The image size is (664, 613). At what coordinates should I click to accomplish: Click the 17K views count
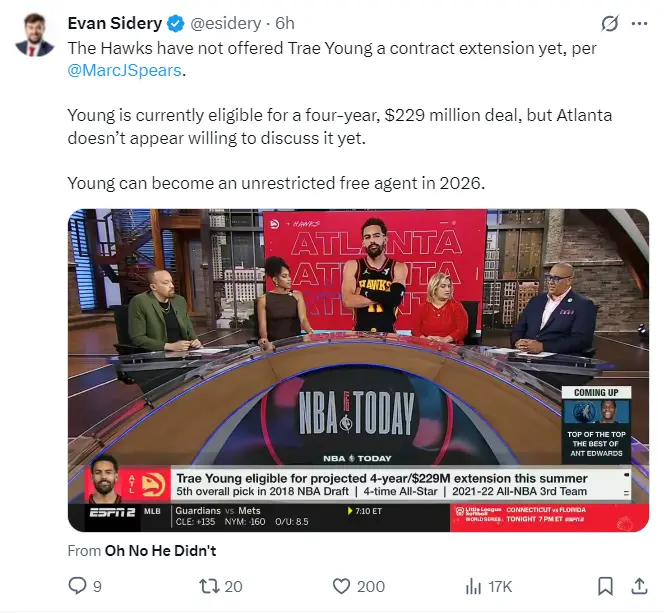coord(500,587)
